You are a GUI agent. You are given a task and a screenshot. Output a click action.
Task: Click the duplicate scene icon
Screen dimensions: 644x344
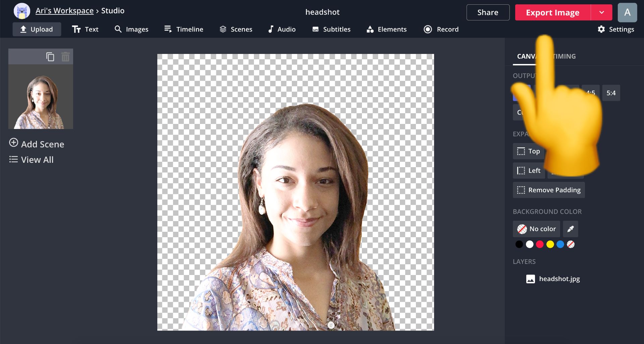pos(50,57)
